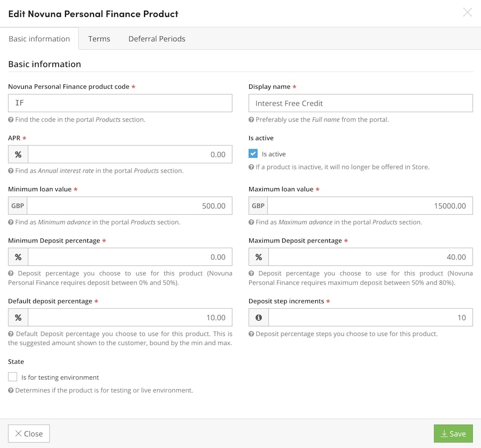Click help icon beside Display name hint
This screenshot has height=448, width=481.
[x=251, y=120]
